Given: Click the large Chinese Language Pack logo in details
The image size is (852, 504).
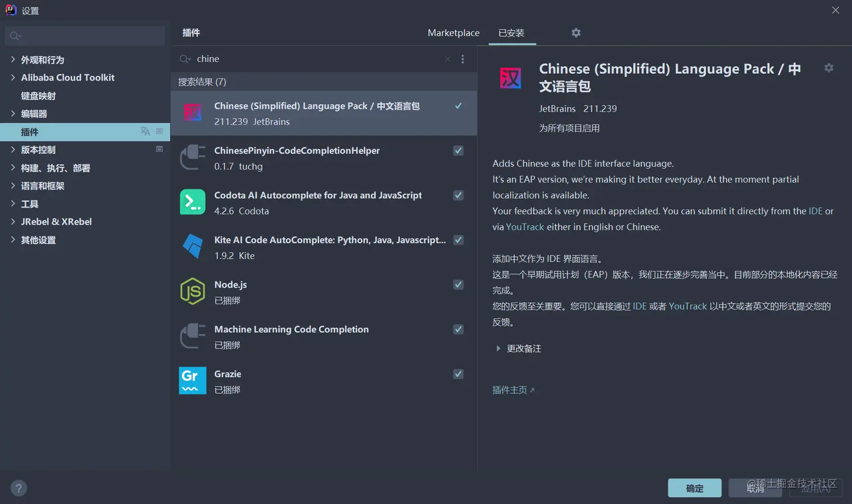Looking at the screenshot, I should pos(511,78).
